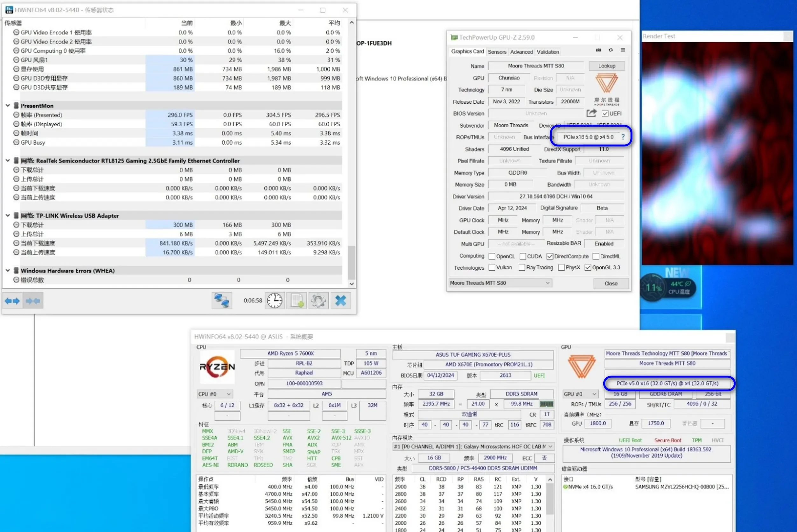The width and height of the screenshot is (797, 532).
Task: Open the Advanced tab in GPU-Z
Action: 521,52
